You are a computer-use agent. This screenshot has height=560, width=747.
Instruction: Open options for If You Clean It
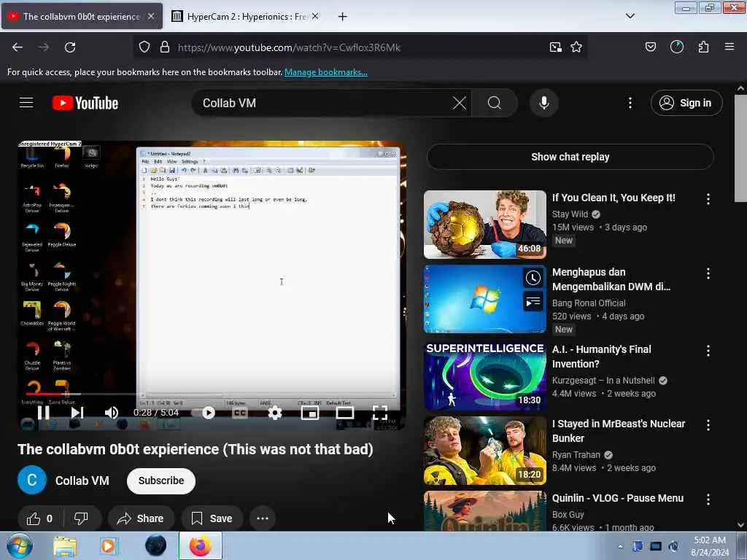708,198
